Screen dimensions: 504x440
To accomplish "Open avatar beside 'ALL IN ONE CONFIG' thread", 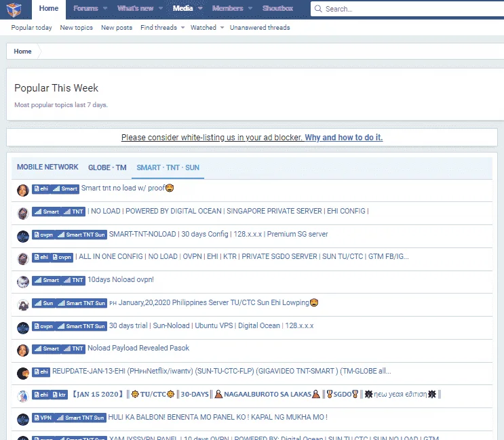I will 23,259.
